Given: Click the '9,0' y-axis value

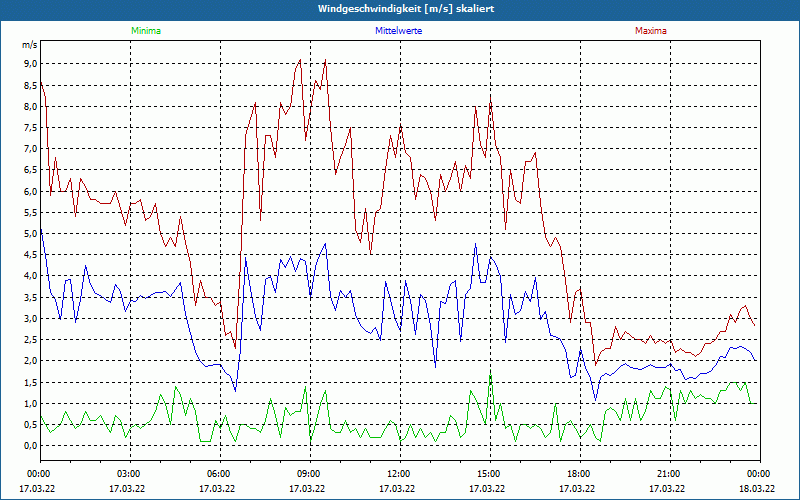Looking at the screenshot, I should 31,64.
